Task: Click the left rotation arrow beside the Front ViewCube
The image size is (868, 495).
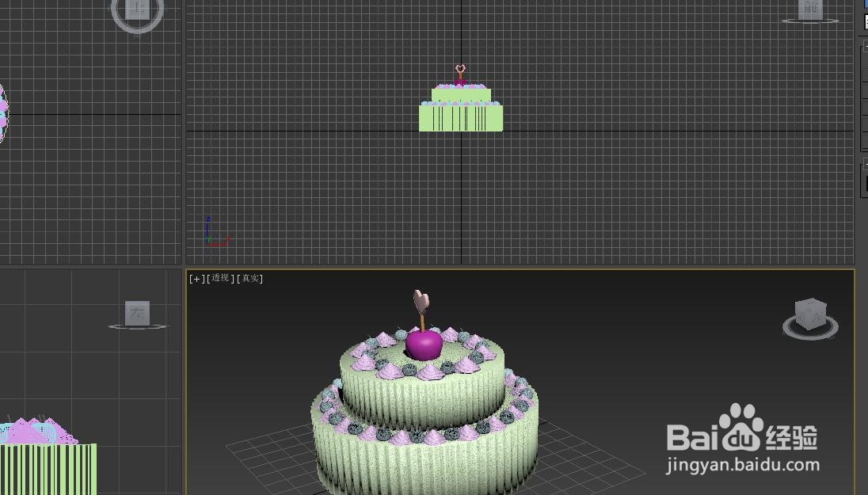Action: [x=784, y=21]
